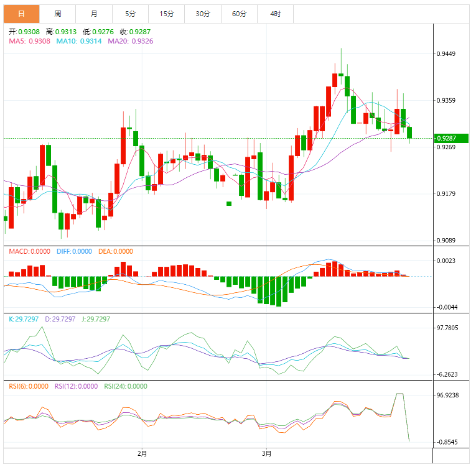
Task: Click the RSI(6) indicator label
Action: point(28,386)
